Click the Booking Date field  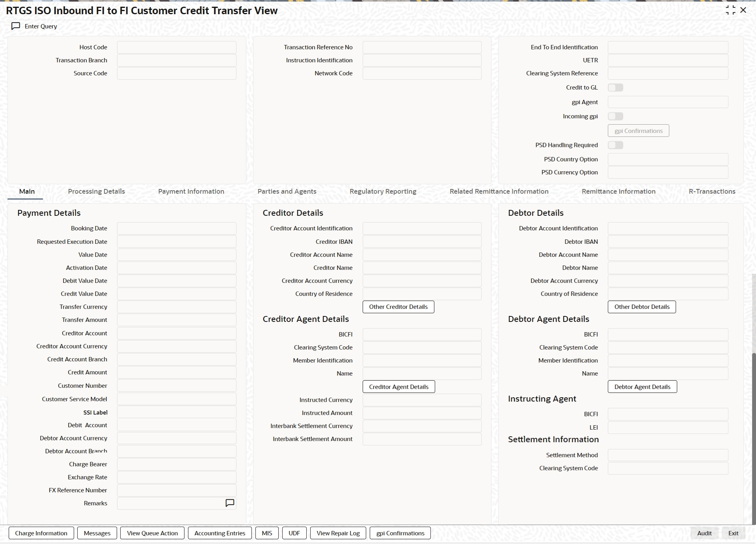click(177, 228)
